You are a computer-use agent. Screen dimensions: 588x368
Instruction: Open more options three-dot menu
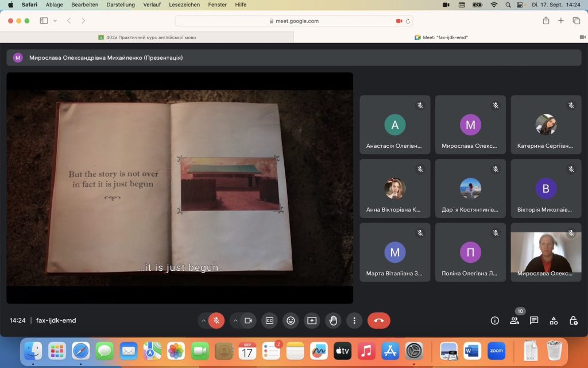coord(354,320)
